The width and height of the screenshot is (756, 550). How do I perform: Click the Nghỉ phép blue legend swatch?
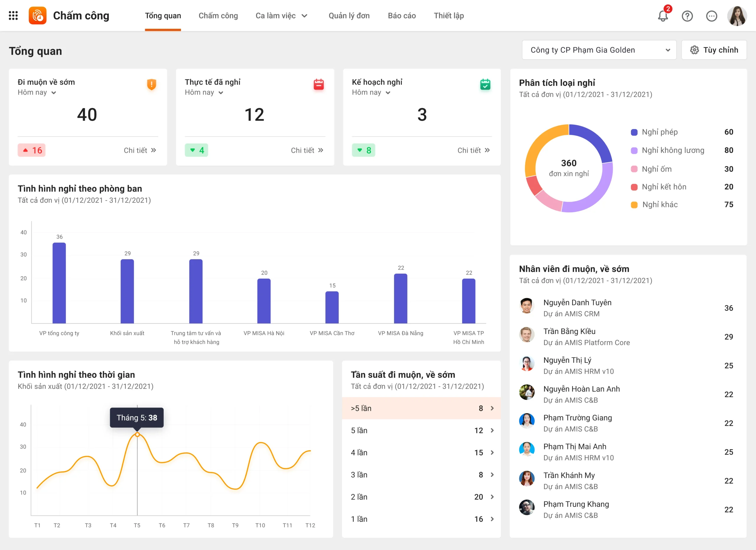pyautogui.click(x=634, y=132)
